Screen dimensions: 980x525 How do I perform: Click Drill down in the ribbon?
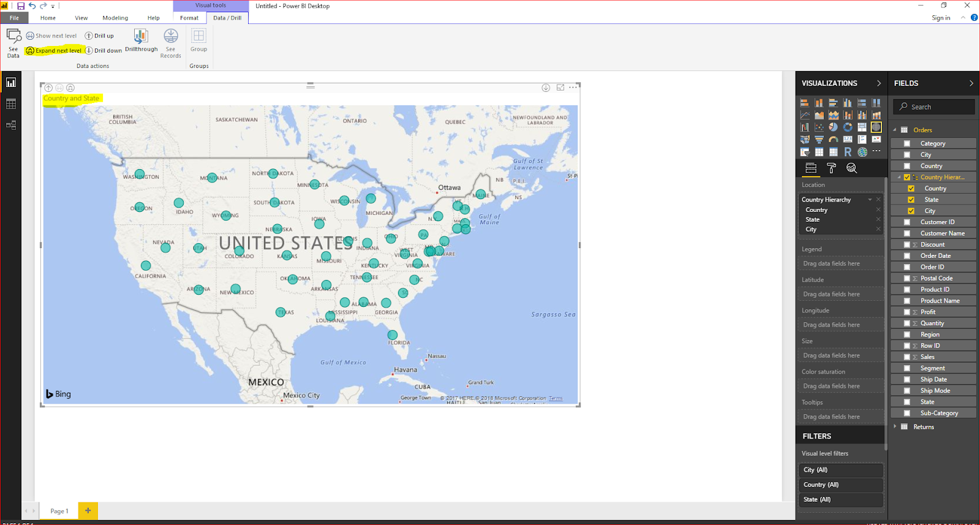pos(104,51)
